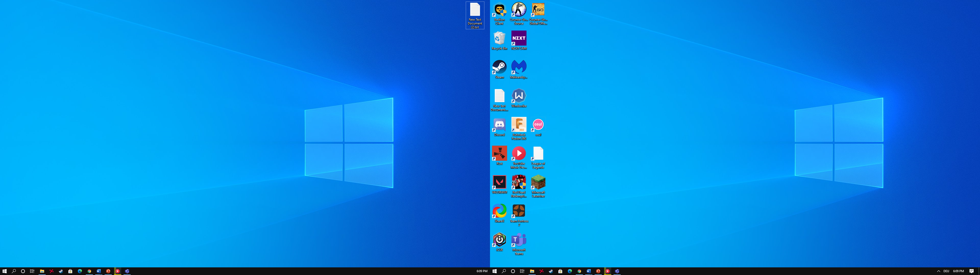Select the Team Fortress 2 desktop shortcut
980x275 pixels.
click(519, 215)
